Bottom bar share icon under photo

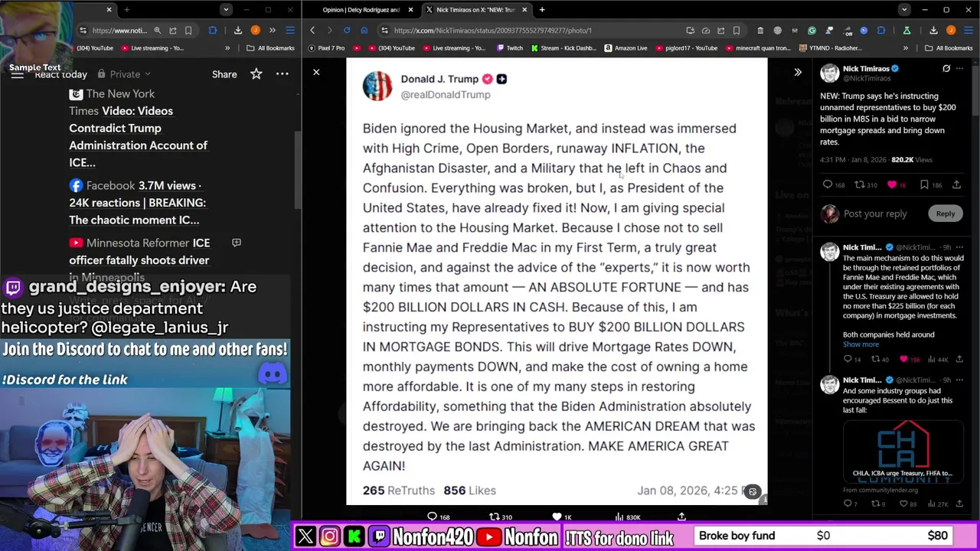coord(681,517)
